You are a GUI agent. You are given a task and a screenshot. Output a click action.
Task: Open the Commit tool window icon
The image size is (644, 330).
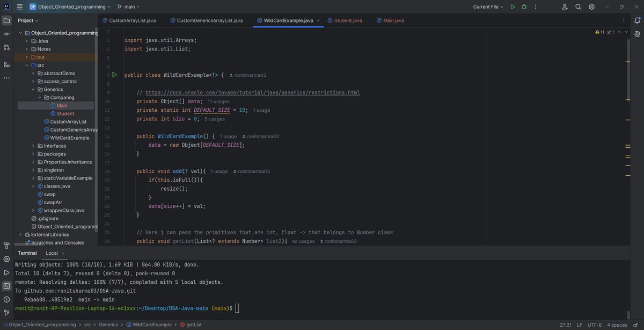point(6,34)
